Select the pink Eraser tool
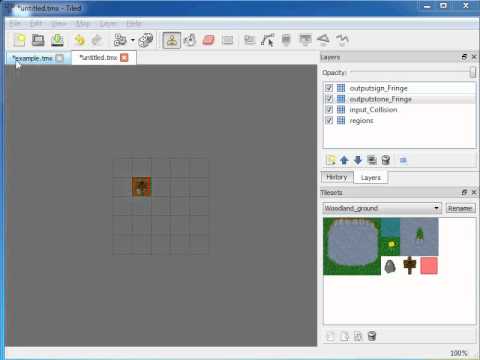Image resolution: width=480 pixels, height=360 pixels. click(209, 40)
